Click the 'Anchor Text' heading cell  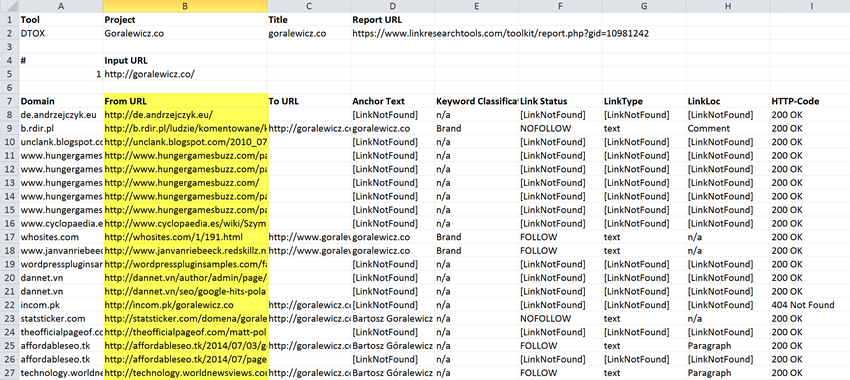[392, 101]
